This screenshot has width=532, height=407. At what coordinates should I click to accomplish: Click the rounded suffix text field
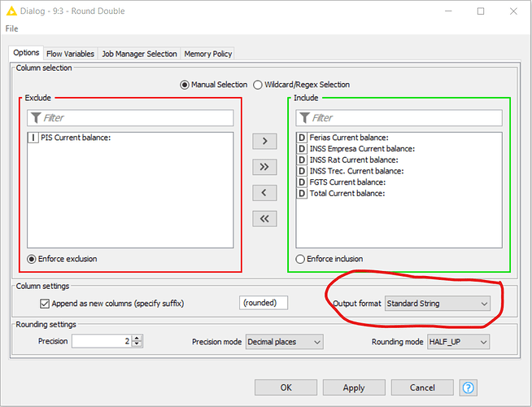pyautogui.click(x=264, y=303)
